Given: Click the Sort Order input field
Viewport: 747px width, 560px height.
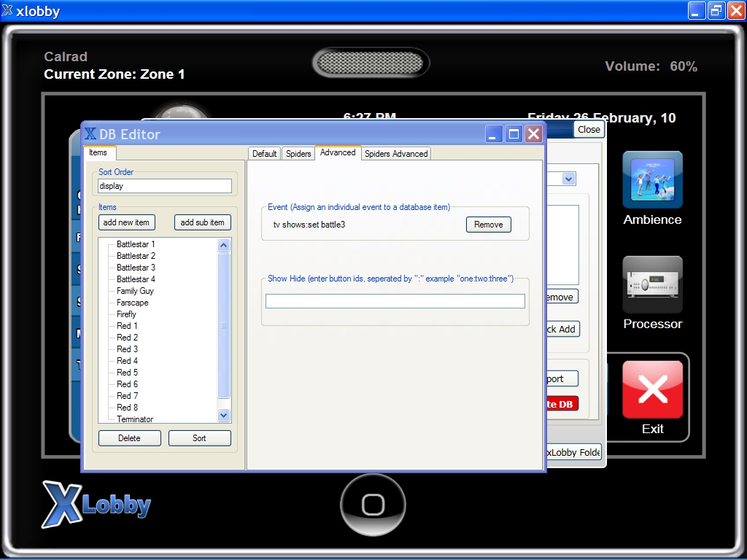Looking at the screenshot, I should (165, 186).
